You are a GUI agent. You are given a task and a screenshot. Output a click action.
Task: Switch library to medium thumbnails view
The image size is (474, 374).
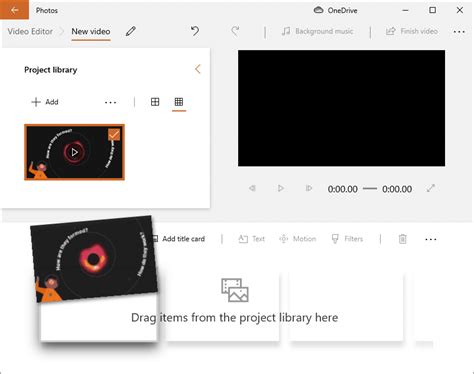click(155, 102)
